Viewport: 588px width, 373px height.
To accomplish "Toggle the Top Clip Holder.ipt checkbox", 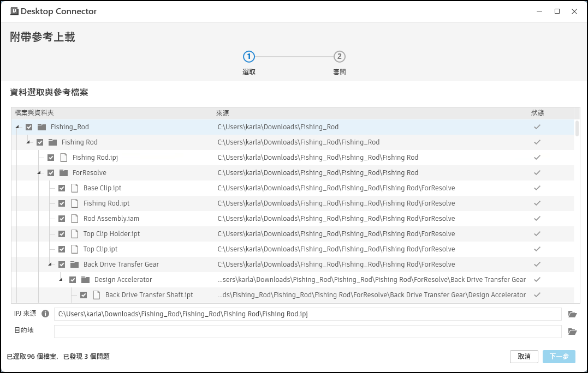I will click(62, 234).
